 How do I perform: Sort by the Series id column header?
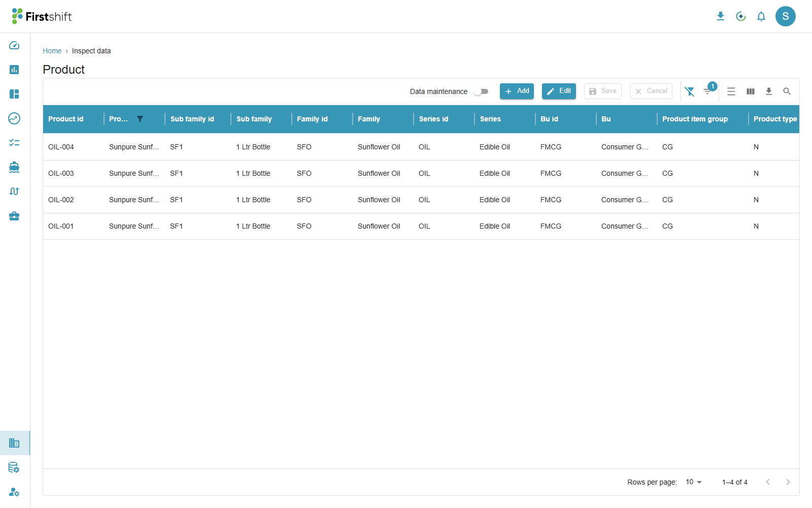tap(434, 119)
